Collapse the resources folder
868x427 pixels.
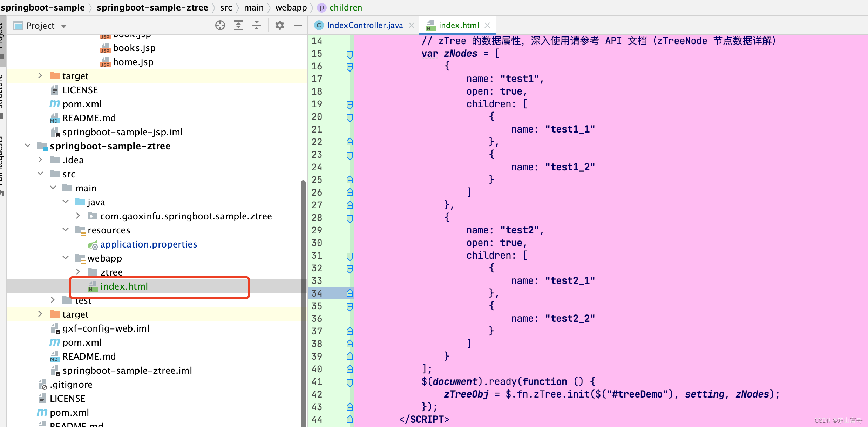[x=66, y=230]
